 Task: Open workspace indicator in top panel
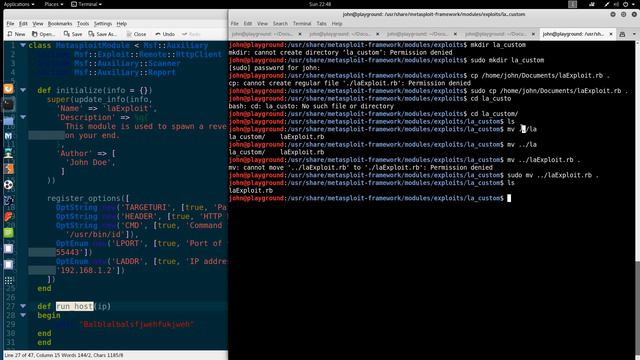[573, 4]
